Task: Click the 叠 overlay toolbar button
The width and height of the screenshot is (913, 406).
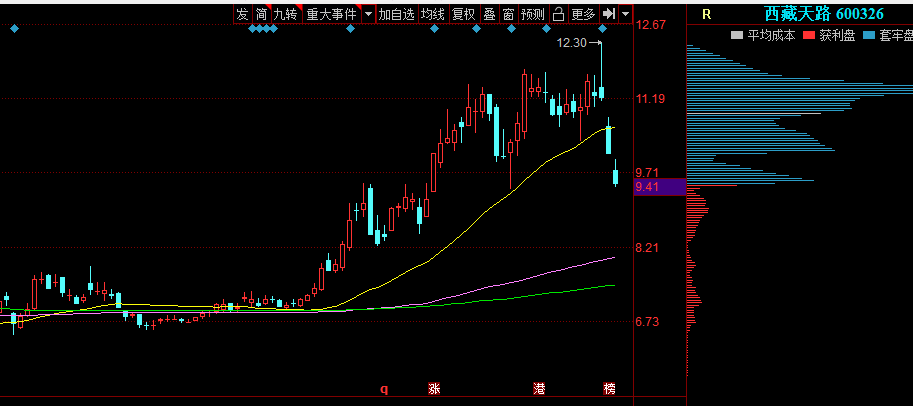Action: click(489, 14)
